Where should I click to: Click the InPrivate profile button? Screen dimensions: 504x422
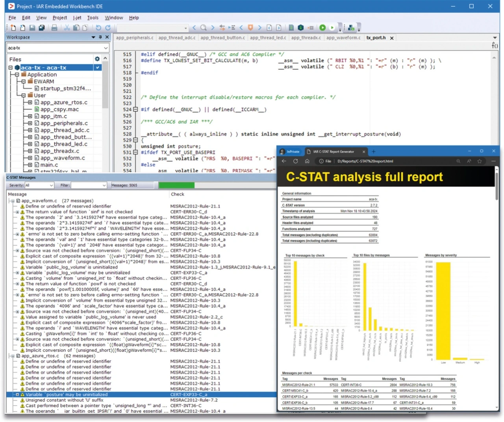tap(289, 152)
